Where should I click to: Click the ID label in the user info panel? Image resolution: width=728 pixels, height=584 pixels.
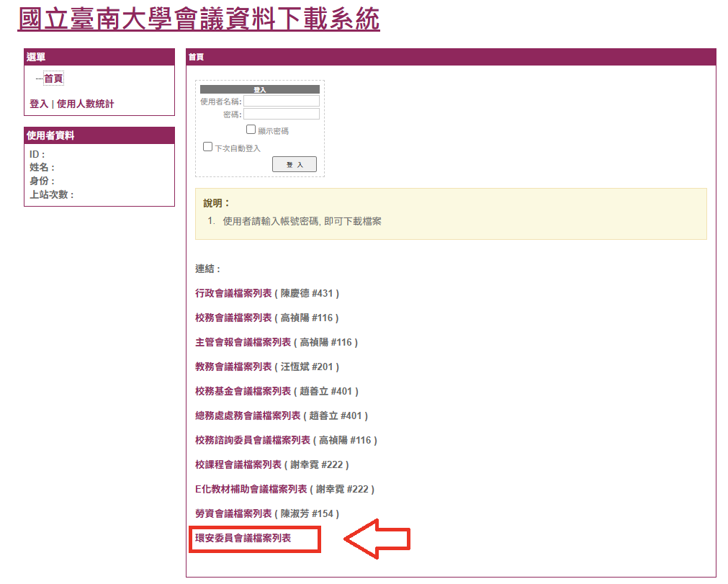[37, 155]
